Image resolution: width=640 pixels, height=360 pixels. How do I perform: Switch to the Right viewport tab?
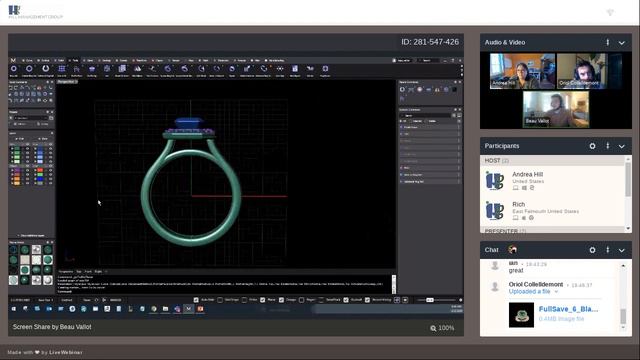[98, 271]
